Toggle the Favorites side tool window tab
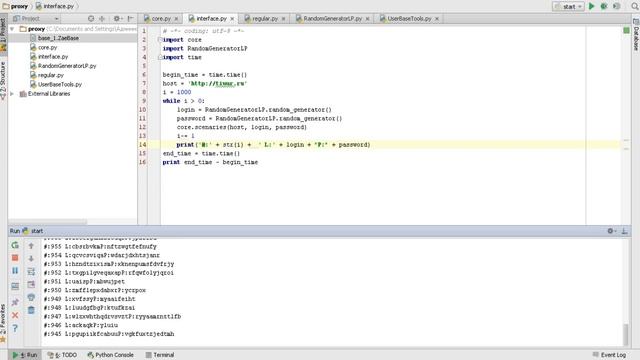Image resolution: width=640 pixels, height=360 pixels. pyautogui.click(x=3, y=322)
